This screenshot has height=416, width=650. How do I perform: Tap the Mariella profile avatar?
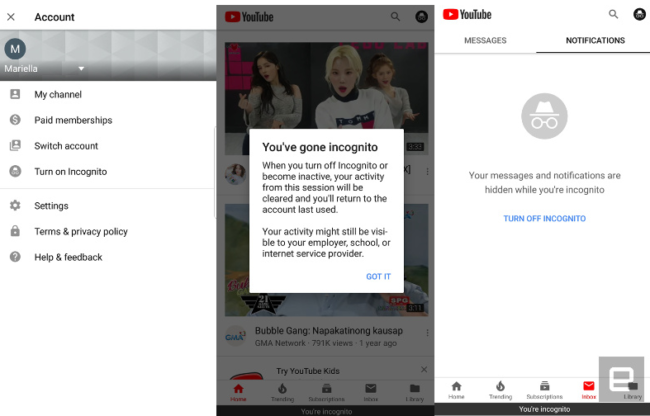[x=15, y=49]
